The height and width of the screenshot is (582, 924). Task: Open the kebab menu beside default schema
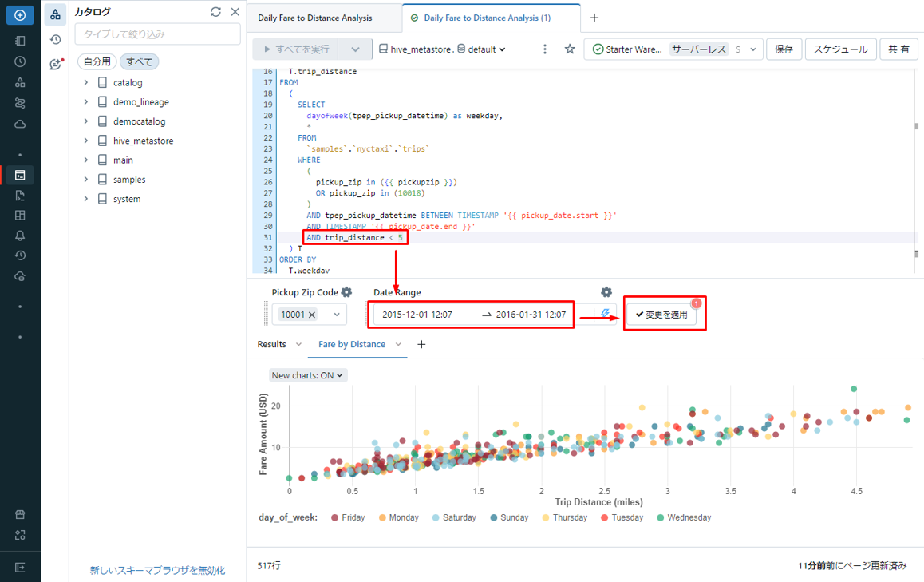click(x=545, y=49)
